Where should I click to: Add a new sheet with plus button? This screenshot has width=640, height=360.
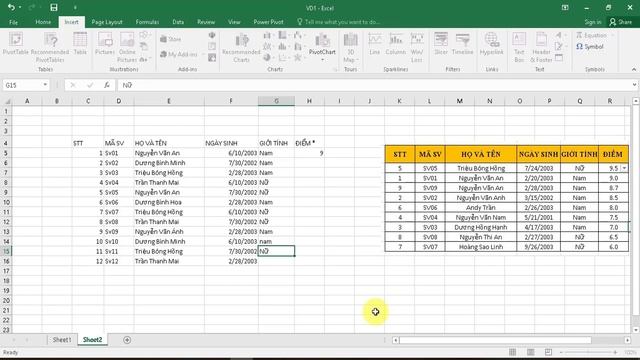pos(127,340)
